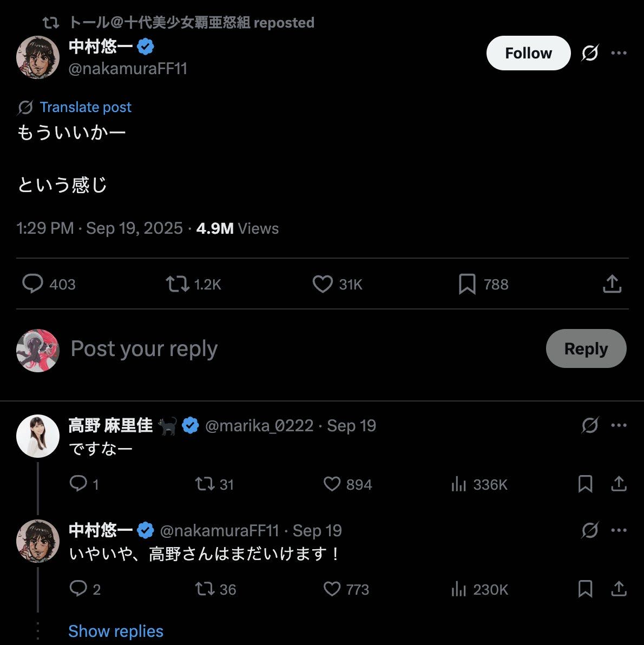
Task: Open more options on 高野麻里佳's reply
Action: pos(619,425)
